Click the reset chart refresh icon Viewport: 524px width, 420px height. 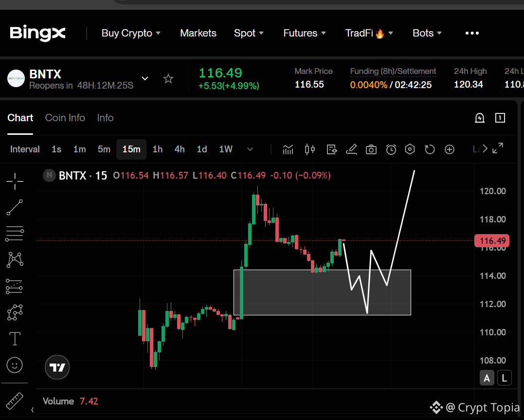[430, 149]
